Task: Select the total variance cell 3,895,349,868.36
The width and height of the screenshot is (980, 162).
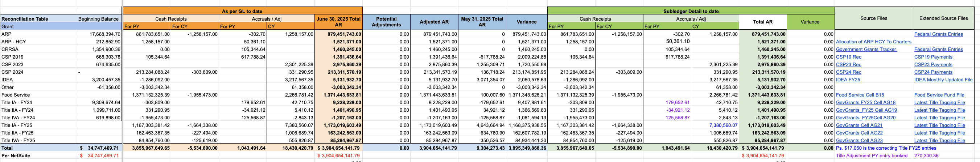Action: [x=527, y=148]
